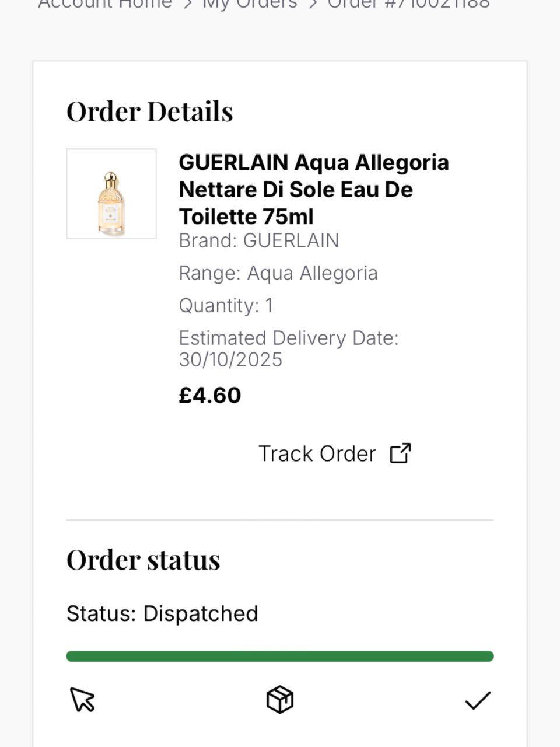Click the external link icon beside Track Order
This screenshot has width=560, height=747.
pos(400,453)
